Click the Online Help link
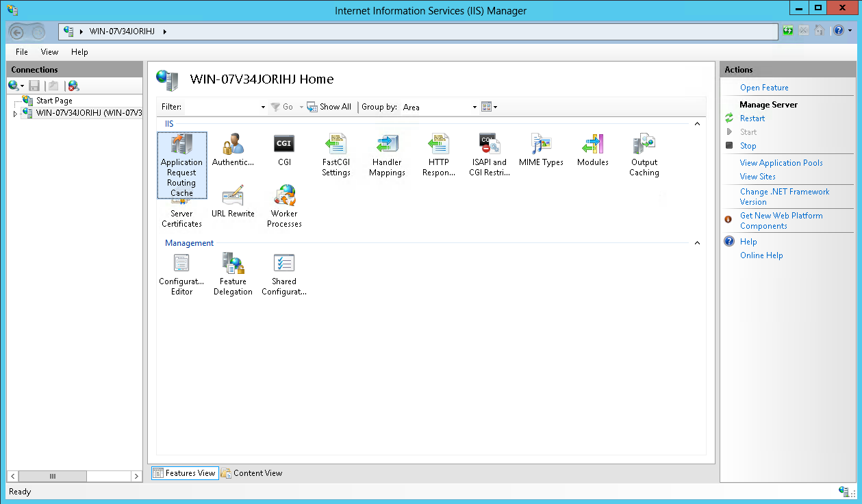The height and width of the screenshot is (504, 862). click(x=761, y=255)
